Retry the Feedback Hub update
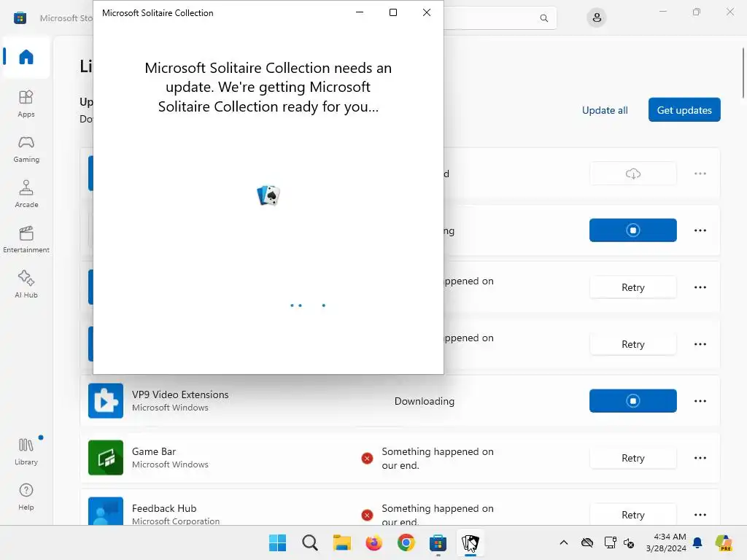 pos(632,515)
